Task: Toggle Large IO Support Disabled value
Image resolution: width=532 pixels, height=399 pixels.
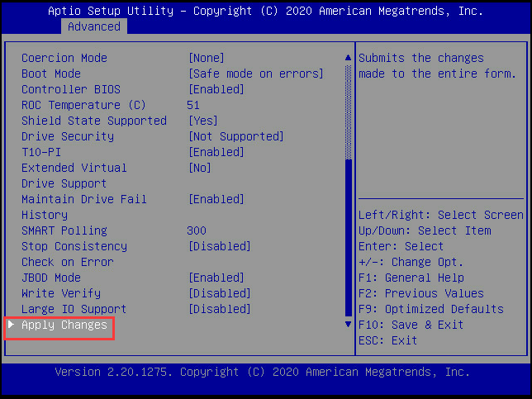Action: (x=219, y=309)
